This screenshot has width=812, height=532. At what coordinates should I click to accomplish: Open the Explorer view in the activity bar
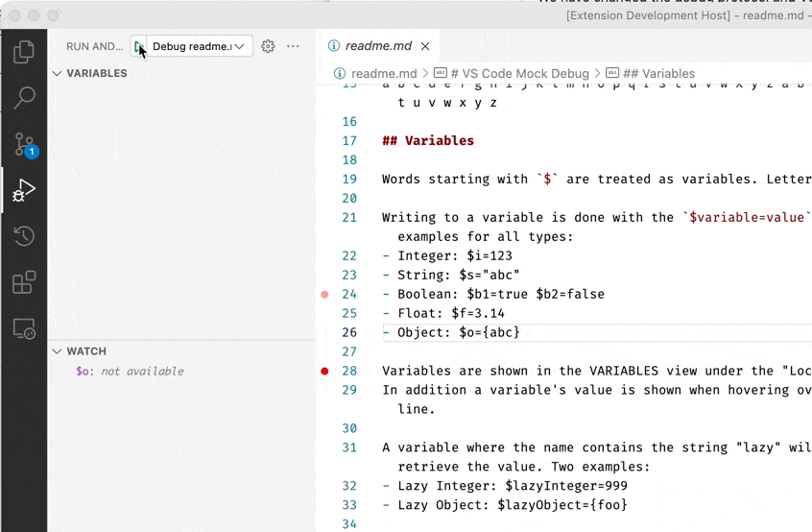[24, 51]
